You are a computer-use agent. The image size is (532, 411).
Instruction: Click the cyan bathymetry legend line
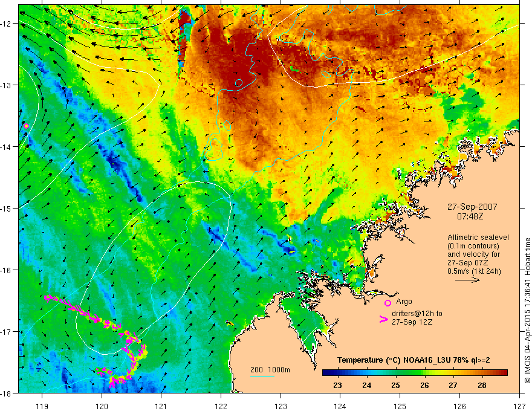[x=262, y=376]
